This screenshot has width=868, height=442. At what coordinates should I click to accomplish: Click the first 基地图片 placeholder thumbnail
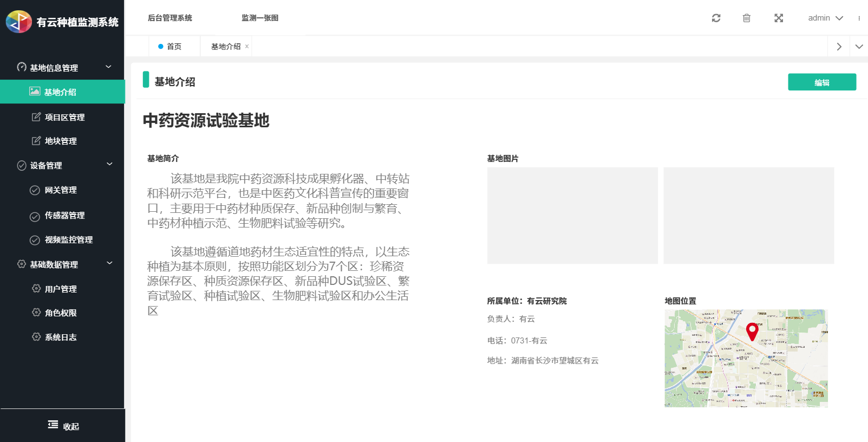coord(572,216)
